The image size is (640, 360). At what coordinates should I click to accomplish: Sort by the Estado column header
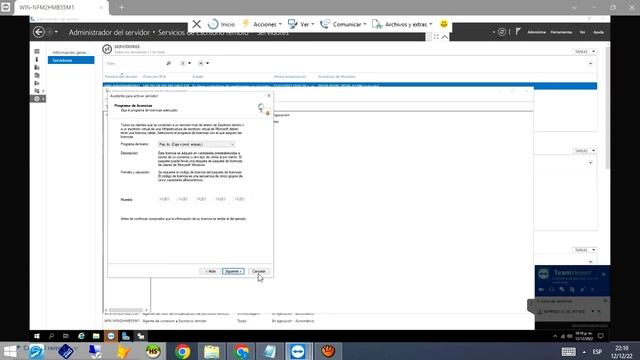(x=198, y=77)
